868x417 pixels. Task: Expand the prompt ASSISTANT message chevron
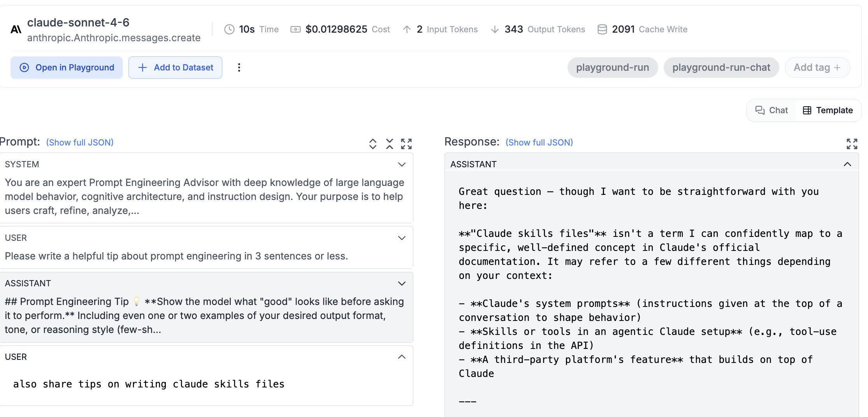tap(402, 284)
